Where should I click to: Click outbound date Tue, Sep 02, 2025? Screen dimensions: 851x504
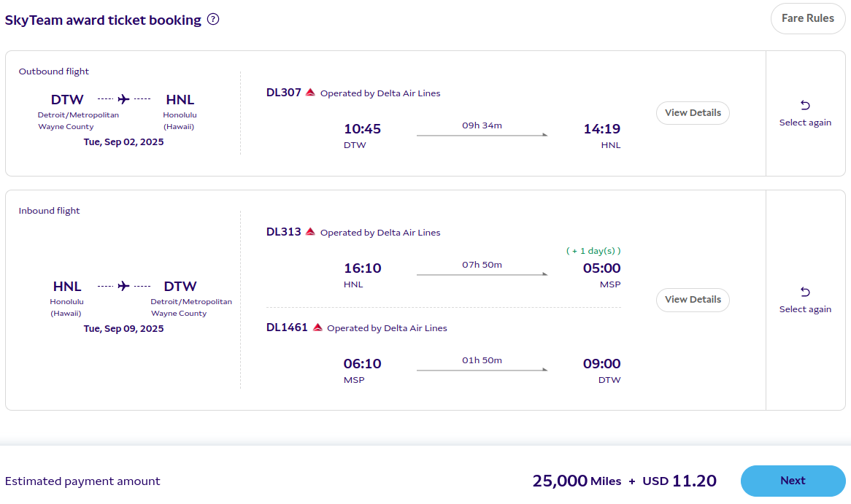(123, 142)
